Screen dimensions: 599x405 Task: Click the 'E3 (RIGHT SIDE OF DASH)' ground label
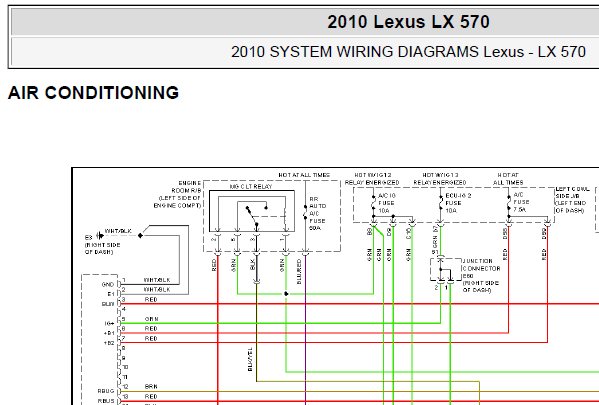pos(102,245)
